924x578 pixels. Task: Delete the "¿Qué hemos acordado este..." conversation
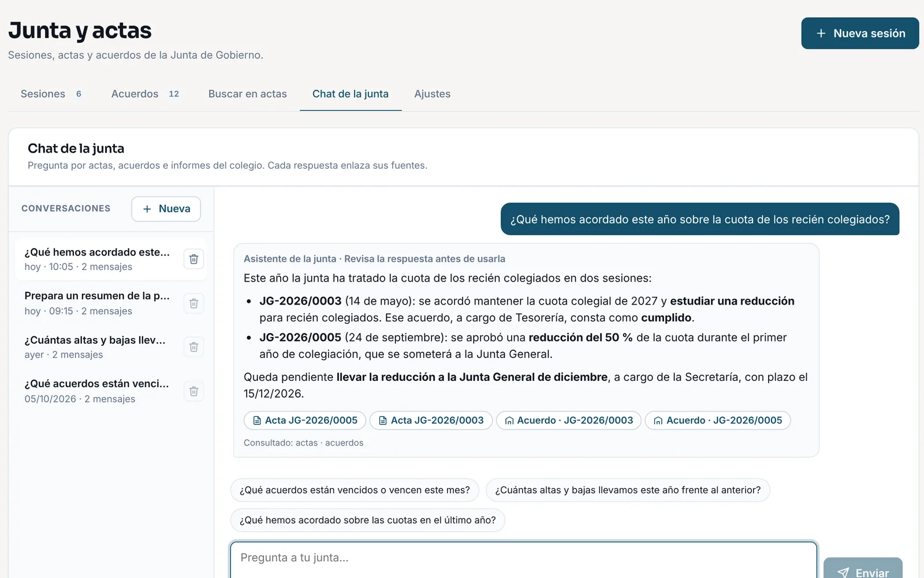click(194, 259)
